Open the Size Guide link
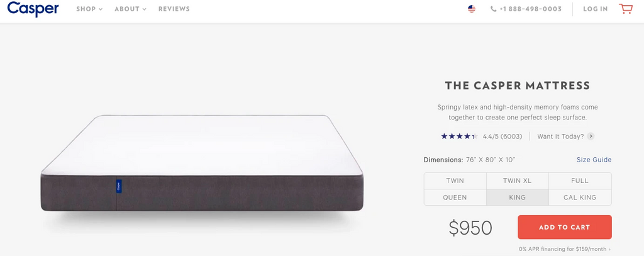Viewport: 644px width, 256px height. (594, 160)
